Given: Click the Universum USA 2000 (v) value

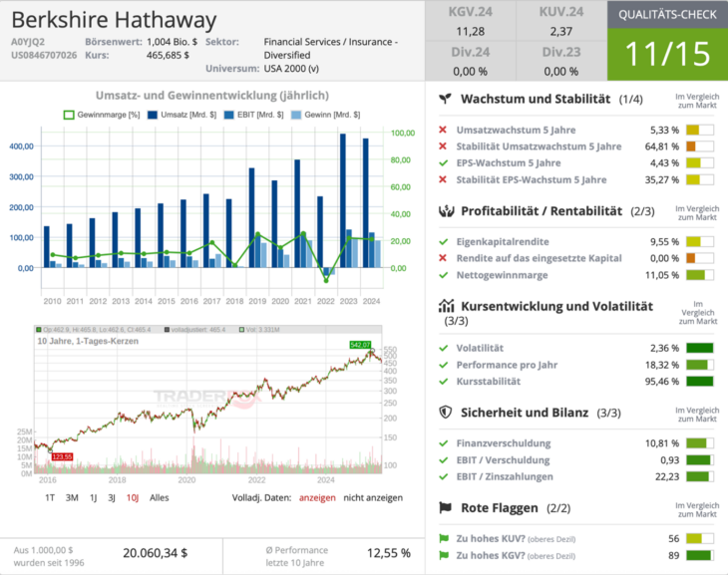Looking at the screenshot, I should 291,69.
